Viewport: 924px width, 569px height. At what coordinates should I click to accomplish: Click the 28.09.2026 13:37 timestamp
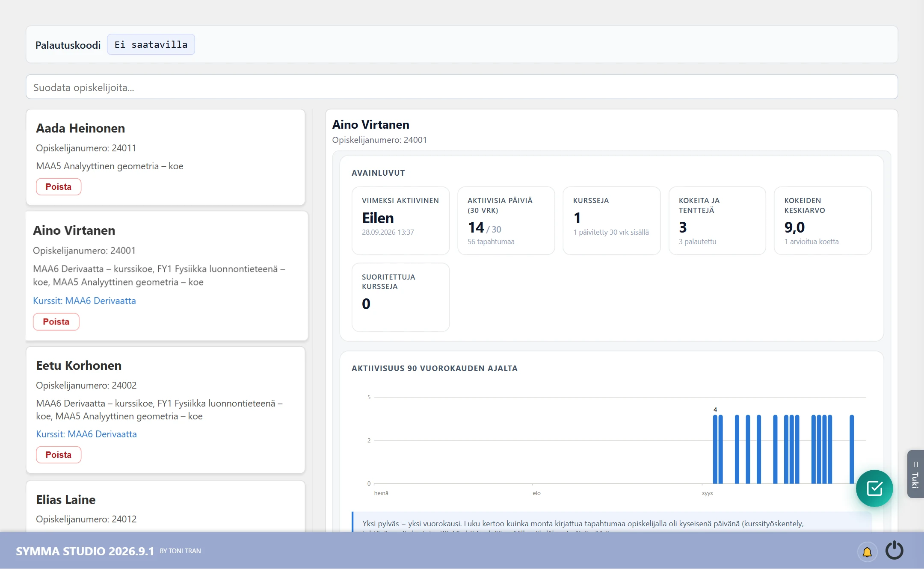pos(388,232)
